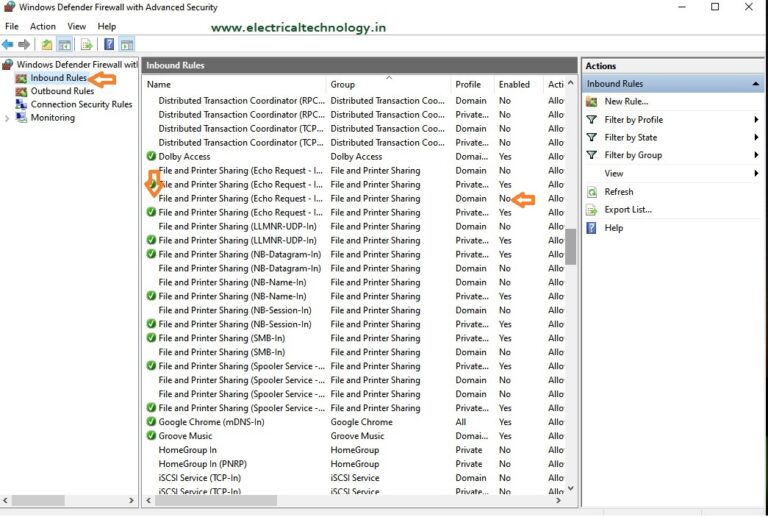Click the Export List icon in Actions pane
Screen dimensions: 768x517
tap(592, 210)
